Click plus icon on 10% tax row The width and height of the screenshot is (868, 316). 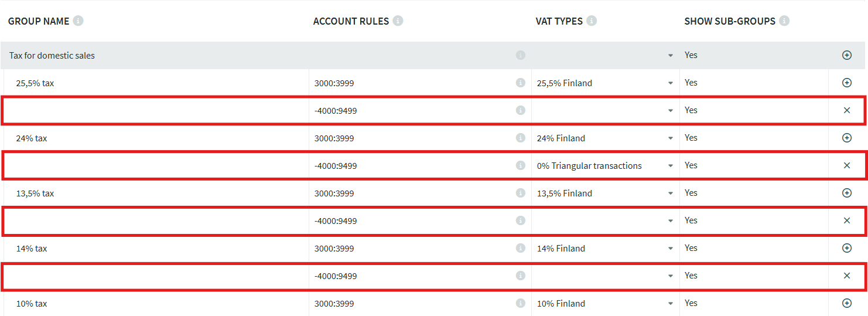point(846,303)
